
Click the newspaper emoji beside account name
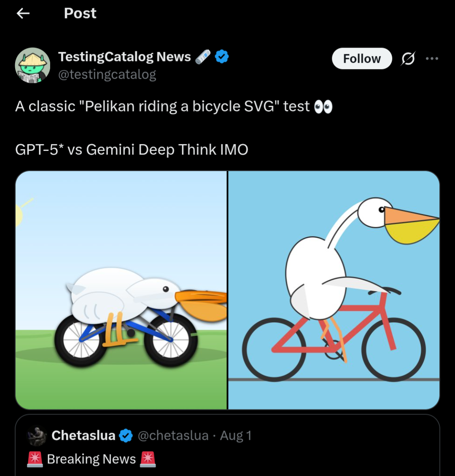point(203,57)
